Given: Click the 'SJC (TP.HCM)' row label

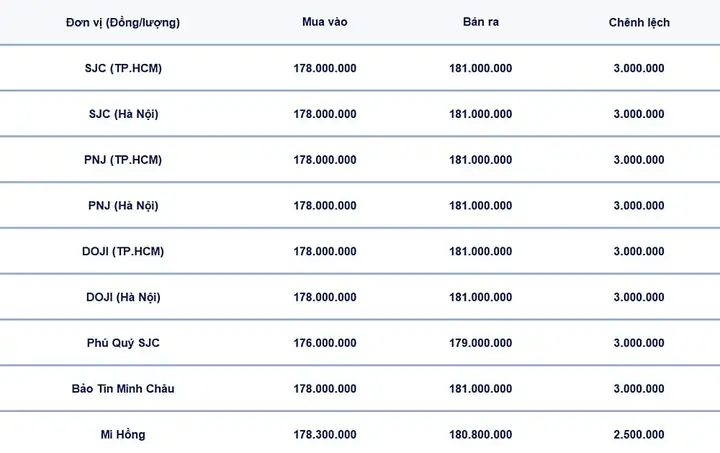Looking at the screenshot, I should pos(123,68).
